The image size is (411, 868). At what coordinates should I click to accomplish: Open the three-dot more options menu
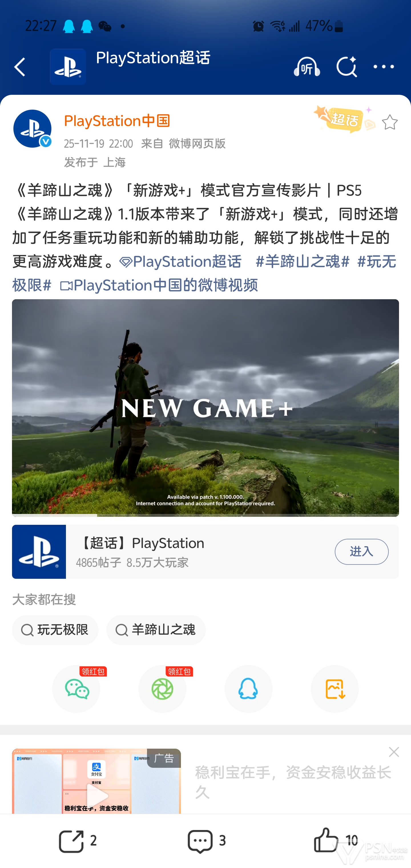coord(384,67)
